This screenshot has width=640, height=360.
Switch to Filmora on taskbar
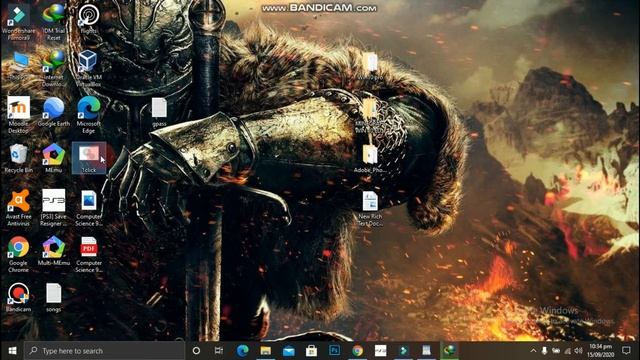[403, 351]
